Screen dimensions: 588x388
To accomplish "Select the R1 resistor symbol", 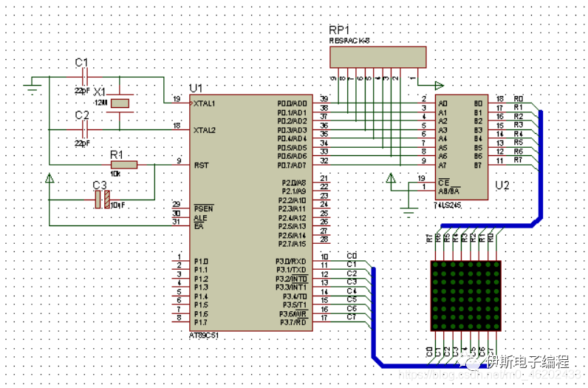I will (124, 164).
